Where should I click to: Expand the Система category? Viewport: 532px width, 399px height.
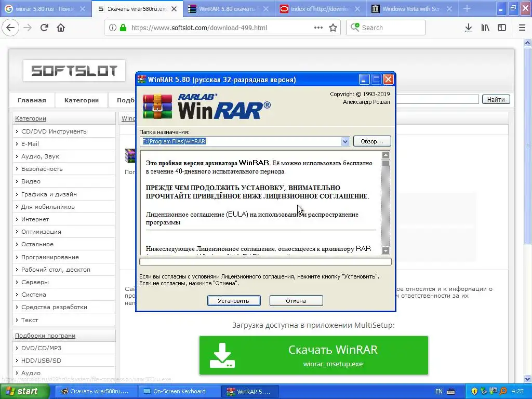click(34, 295)
